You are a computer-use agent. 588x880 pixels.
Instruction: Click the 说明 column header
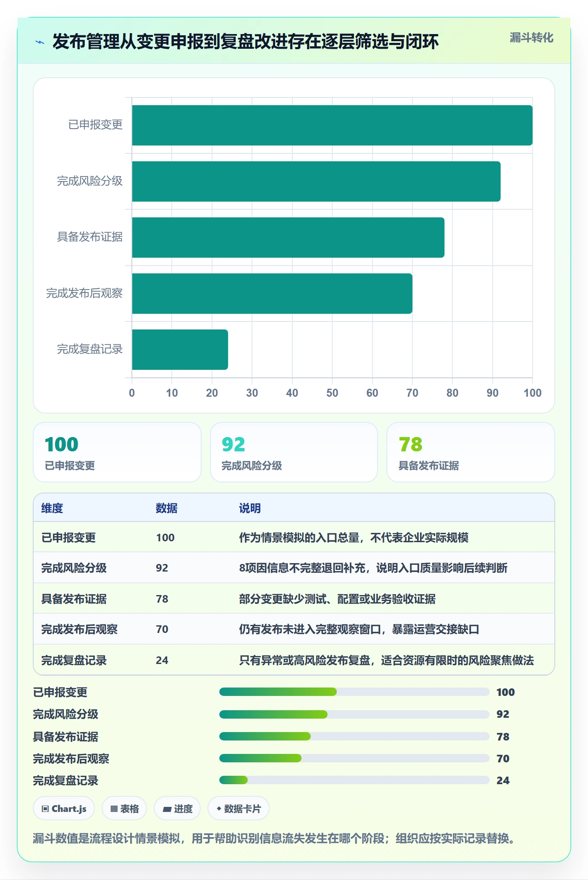pos(250,508)
